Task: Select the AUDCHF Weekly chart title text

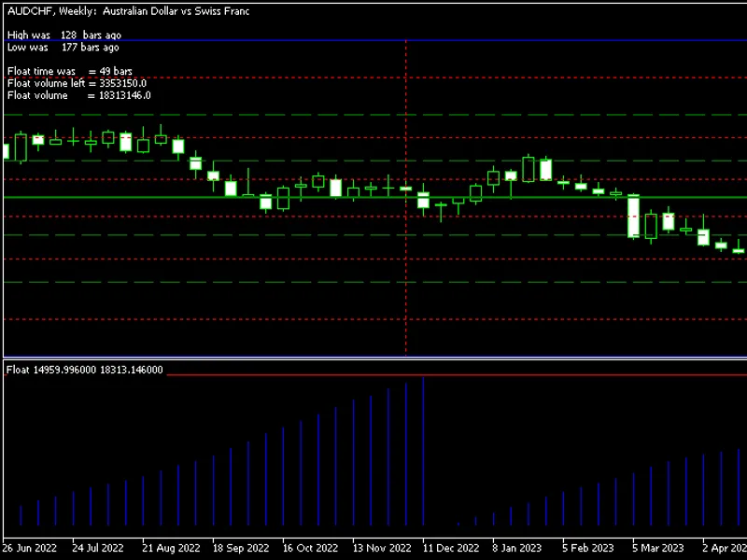Action: point(128,11)
